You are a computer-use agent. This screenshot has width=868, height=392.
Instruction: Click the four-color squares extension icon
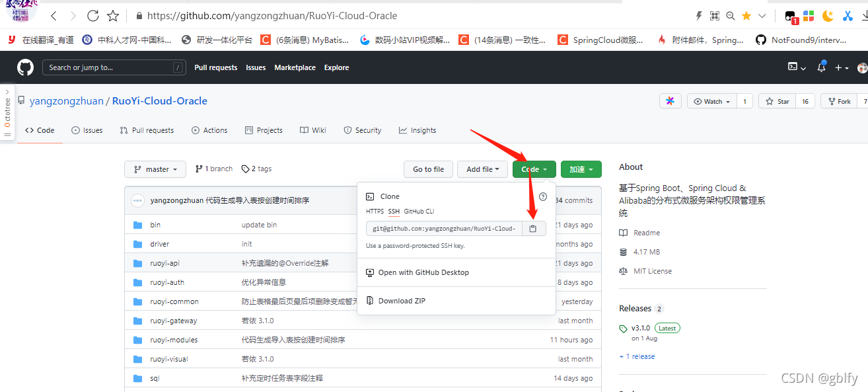tap(809, 16)
